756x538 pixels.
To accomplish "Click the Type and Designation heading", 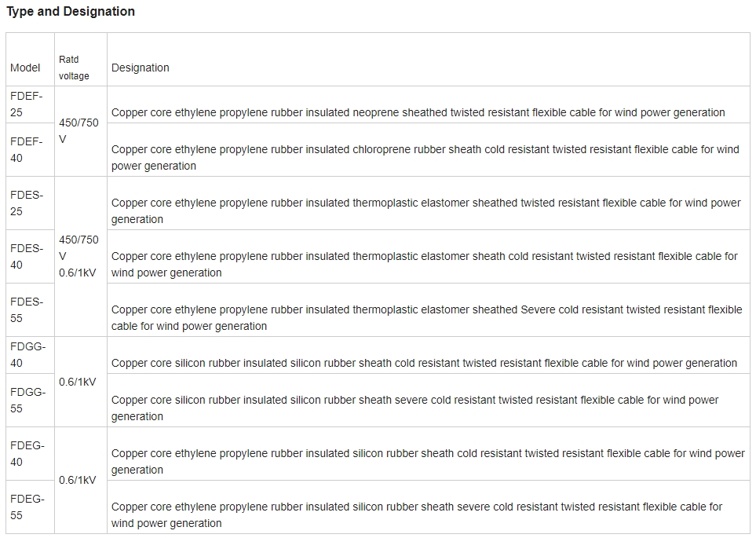I will (71, 12).
